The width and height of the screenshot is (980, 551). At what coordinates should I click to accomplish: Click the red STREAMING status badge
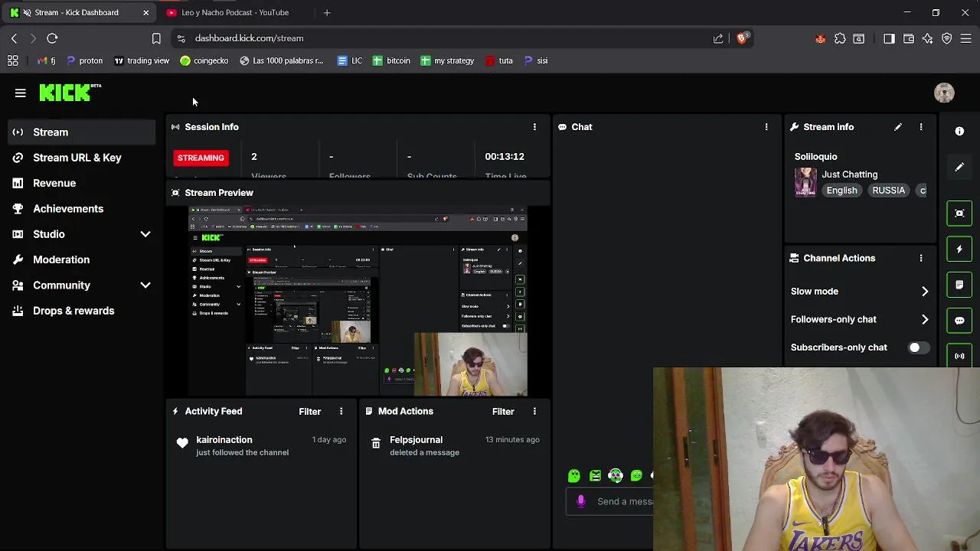201,158
